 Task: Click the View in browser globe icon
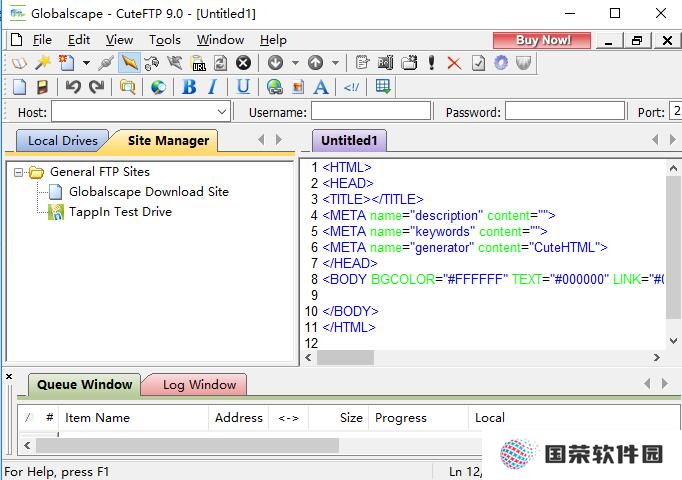pos(158,87)
